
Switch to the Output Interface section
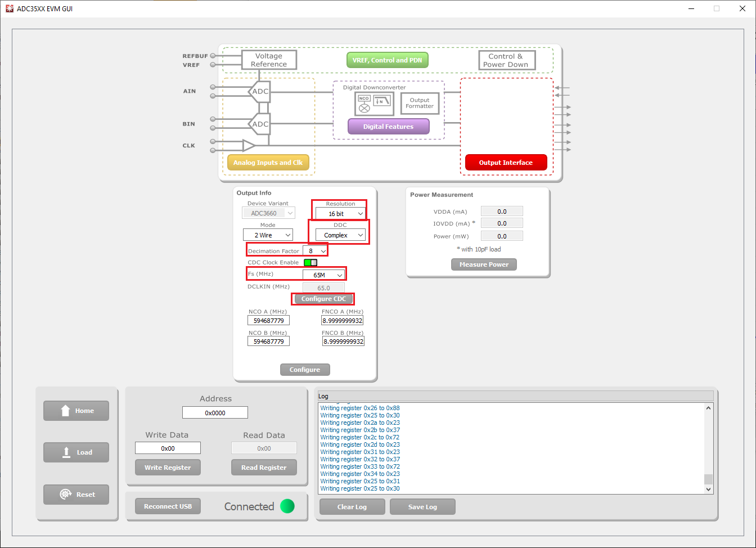[506, 163]
